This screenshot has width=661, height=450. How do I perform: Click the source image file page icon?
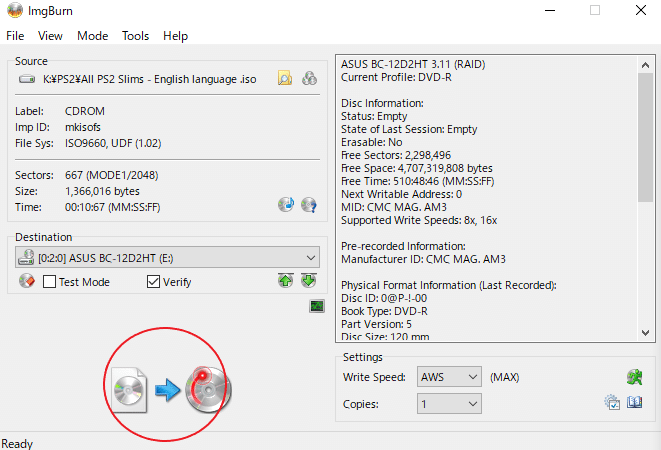click(130, 390)
